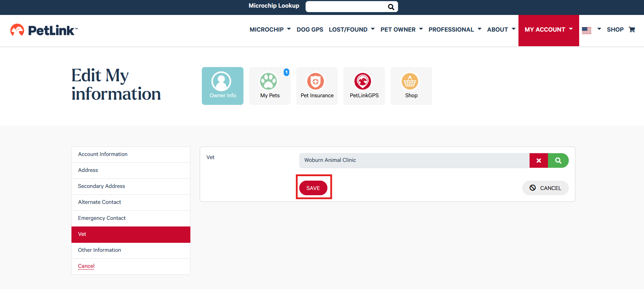Select Address in the sidebar

(131, 171)
